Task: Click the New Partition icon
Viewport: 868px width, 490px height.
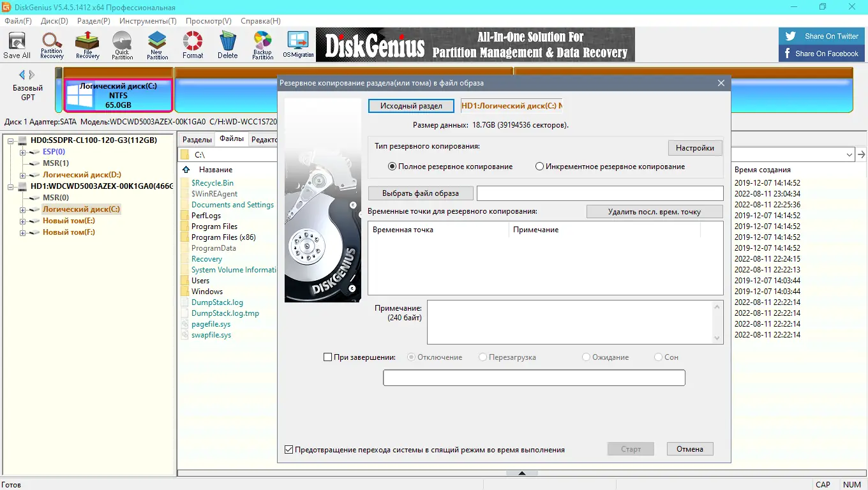Action: [157, 45]
